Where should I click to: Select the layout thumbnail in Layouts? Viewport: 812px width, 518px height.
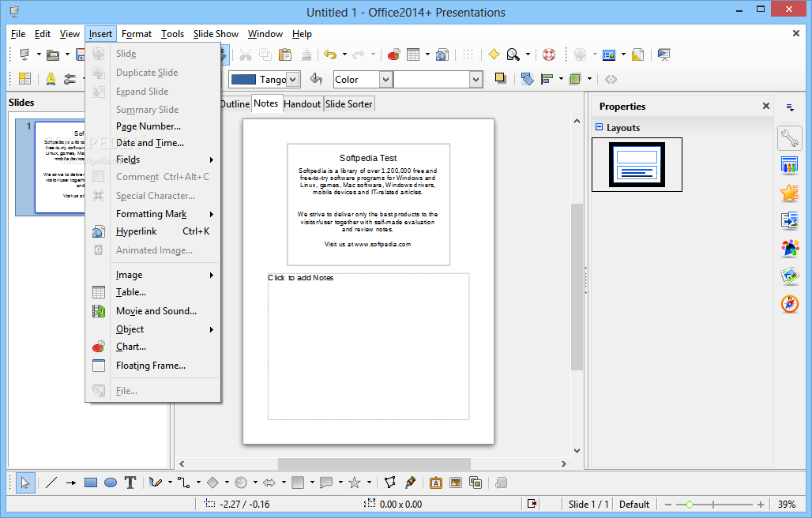pyautogui.click(x=637, y=164)
